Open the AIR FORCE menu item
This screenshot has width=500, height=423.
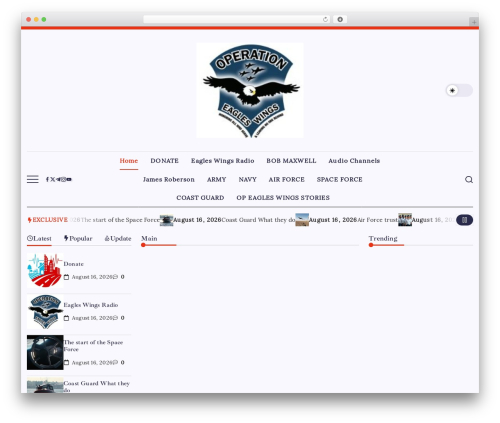[287, 179]
